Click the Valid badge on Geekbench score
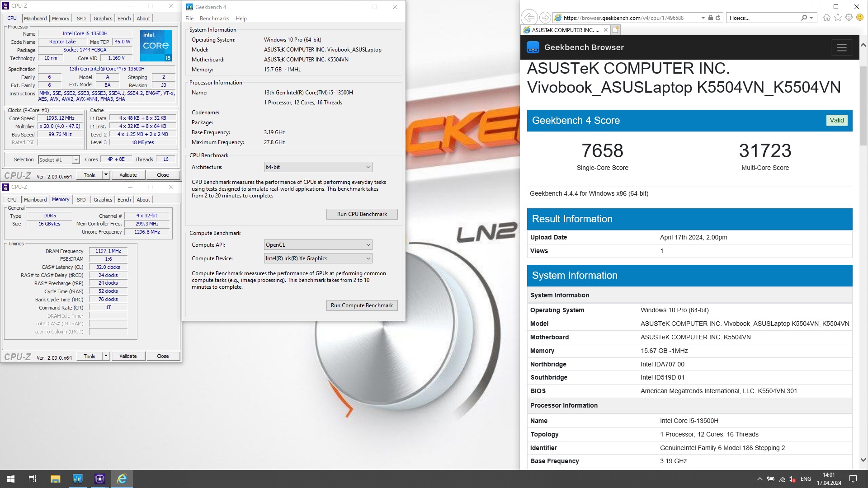Image resolution: width=868 pixels, height=488 pixels. point(837,120)
